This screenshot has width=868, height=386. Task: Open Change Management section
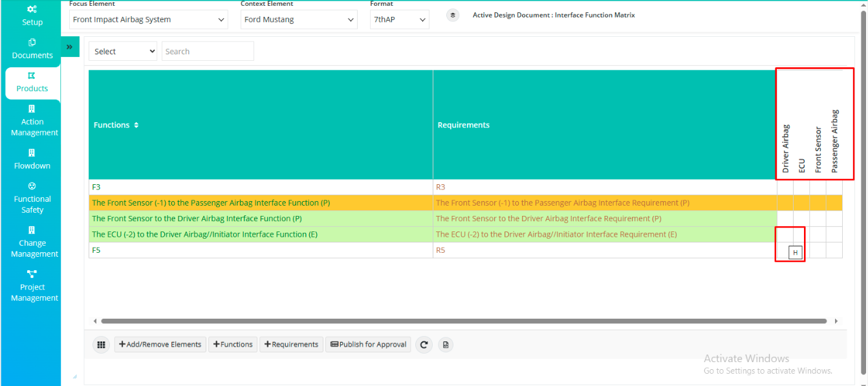pos(32,242)
